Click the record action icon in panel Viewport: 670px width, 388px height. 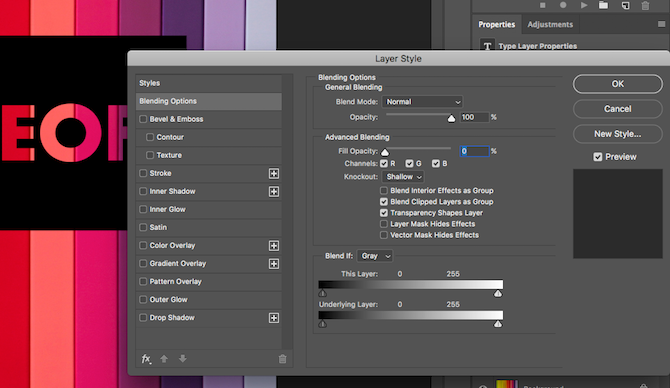[x=563, y=5]
